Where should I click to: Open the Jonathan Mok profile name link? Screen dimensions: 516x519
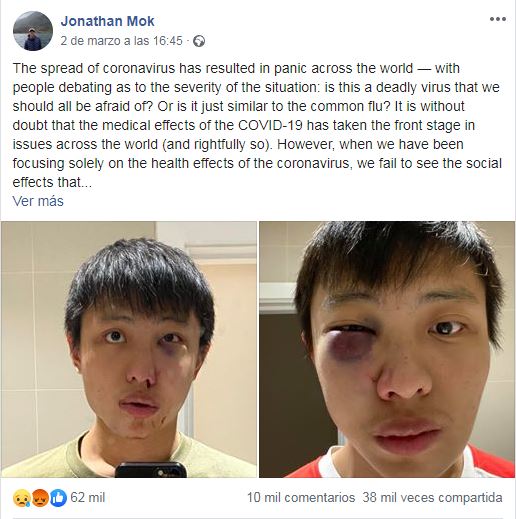click(107, 21)
